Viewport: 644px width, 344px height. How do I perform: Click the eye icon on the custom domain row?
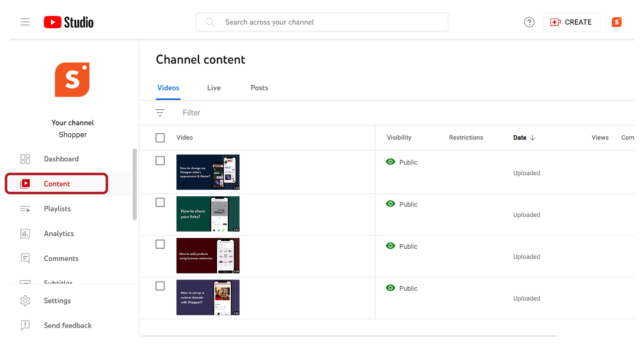pyautogui.click(x=391, y=288)
